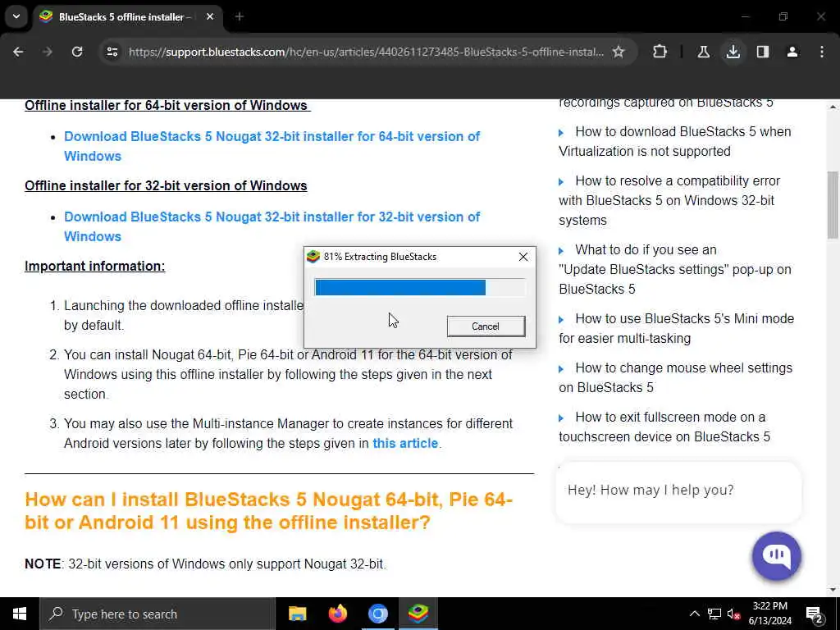Open File Explorer from the taskbar
The image size is (840, 630).
click(297, 614)
